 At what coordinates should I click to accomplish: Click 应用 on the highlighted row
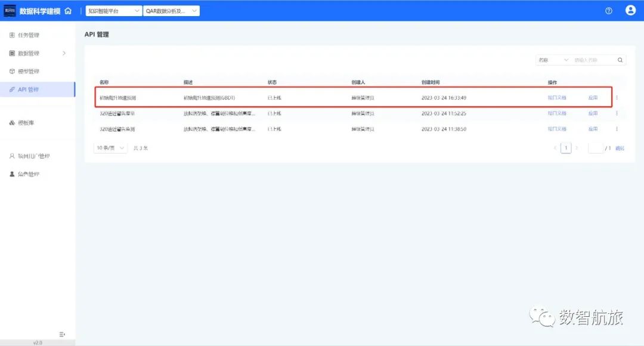point(594,97)
